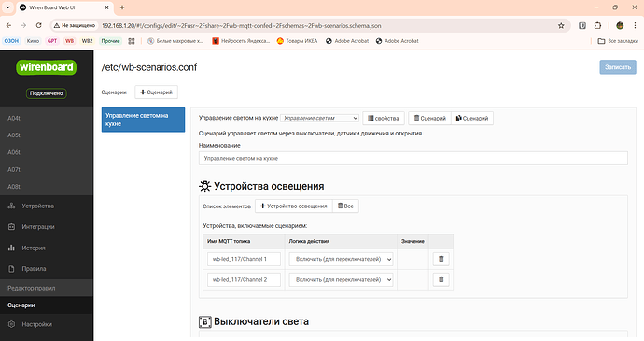Screen dimensions: 644x341
Task: Click the Устройства освещения light bulb icon
Action: point(204,186)
